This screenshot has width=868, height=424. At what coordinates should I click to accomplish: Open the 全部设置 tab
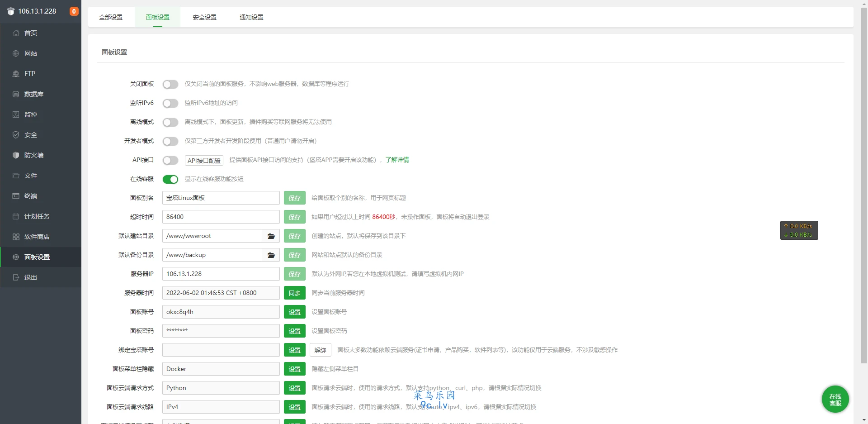pyautogui.click(x=111, y=17)
